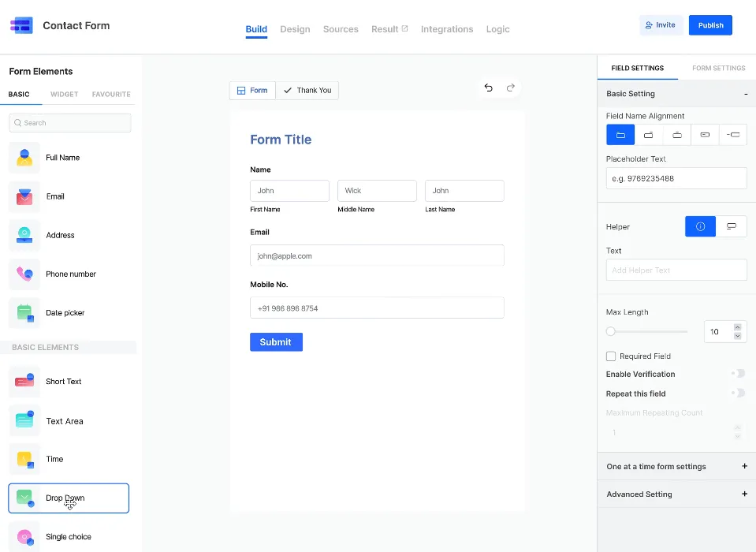
Task: Click the form elements Search field
Action: click(70, 123)
